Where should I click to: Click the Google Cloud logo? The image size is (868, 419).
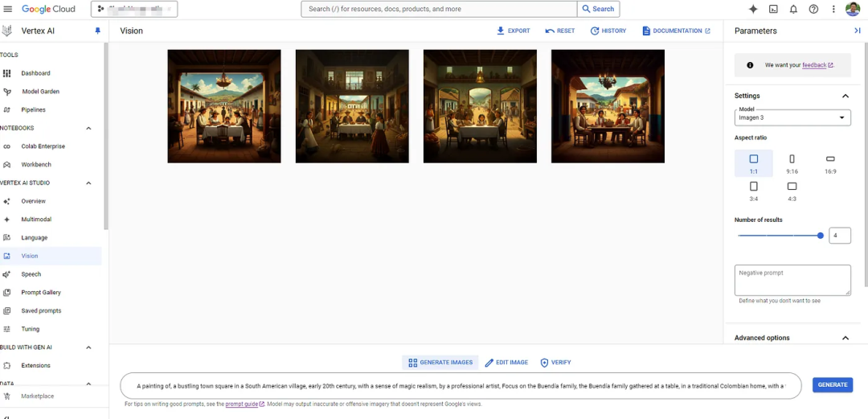(x=49, y=9)
